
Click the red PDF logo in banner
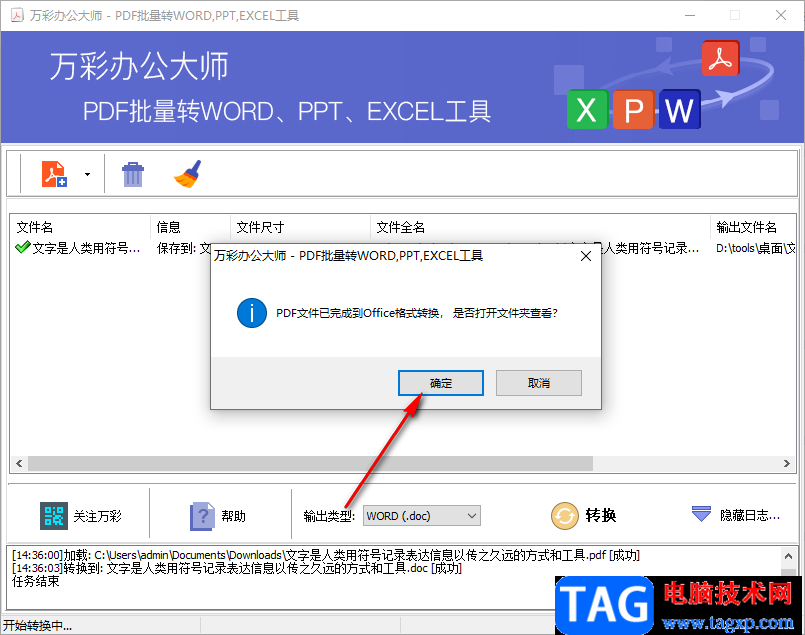[x=721, y=59]
